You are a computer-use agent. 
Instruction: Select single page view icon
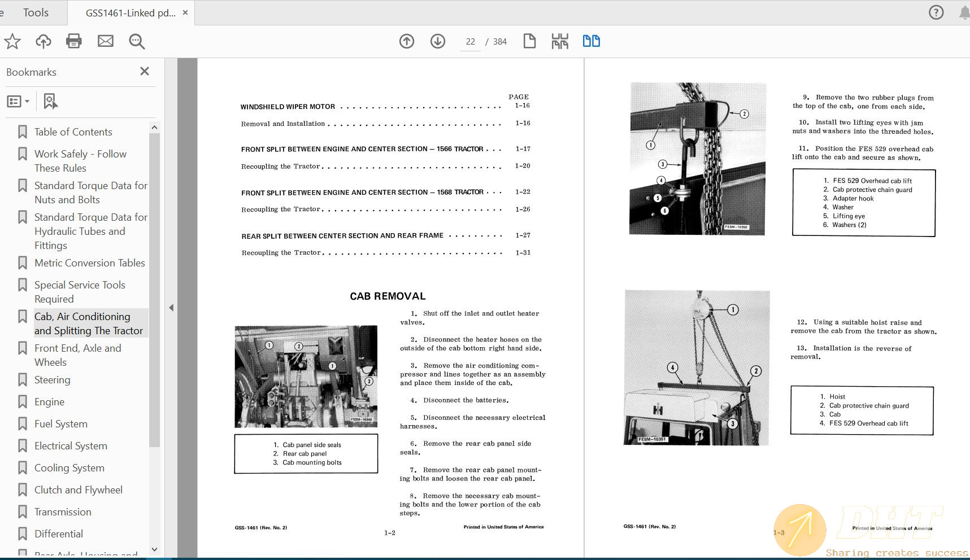tap(529, 41)
